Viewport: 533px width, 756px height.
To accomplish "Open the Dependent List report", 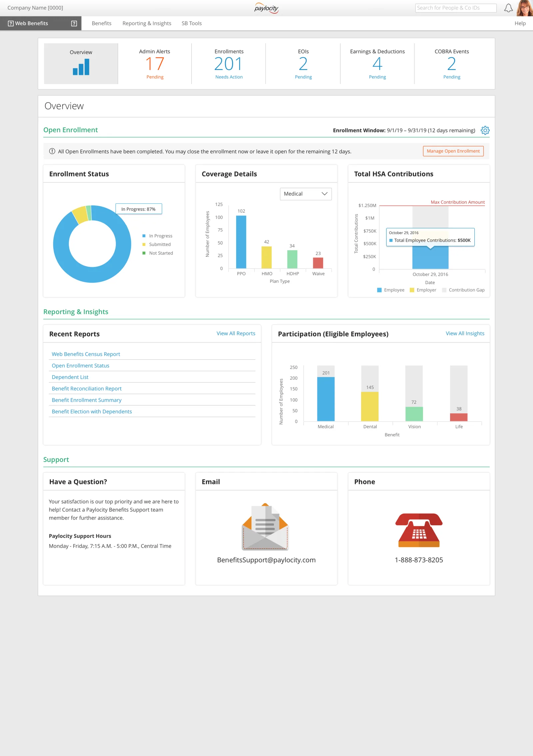I will 70,377.
